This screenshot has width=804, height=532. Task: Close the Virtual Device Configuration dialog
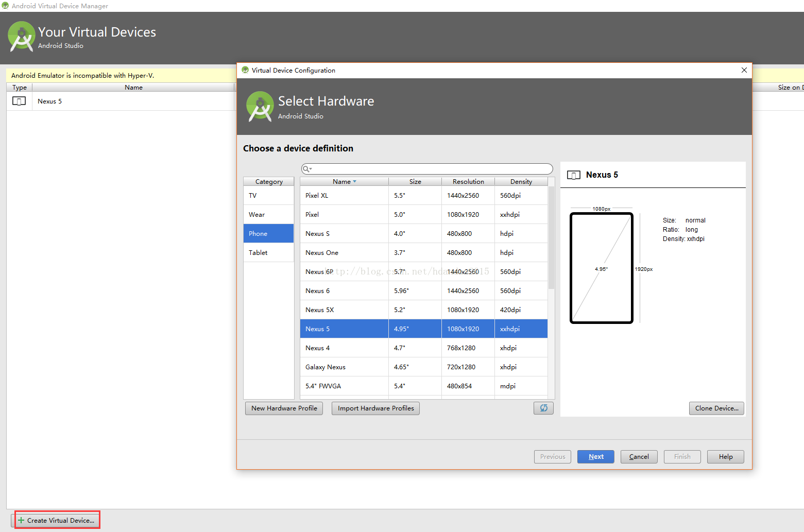pyautogui.click(x=744, y=70)
